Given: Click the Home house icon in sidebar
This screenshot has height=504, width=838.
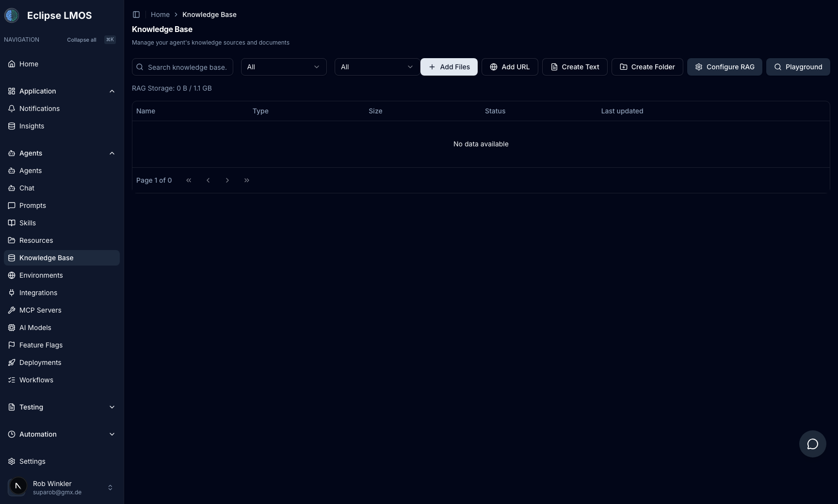Looking at the screenshot, I should click(x=12, y=64).
